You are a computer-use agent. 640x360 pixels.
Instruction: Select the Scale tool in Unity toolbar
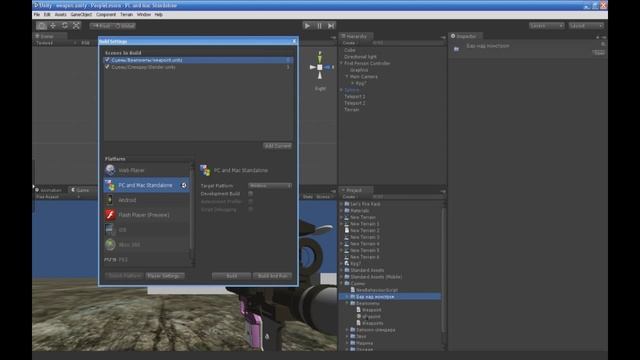click(76, 26)
